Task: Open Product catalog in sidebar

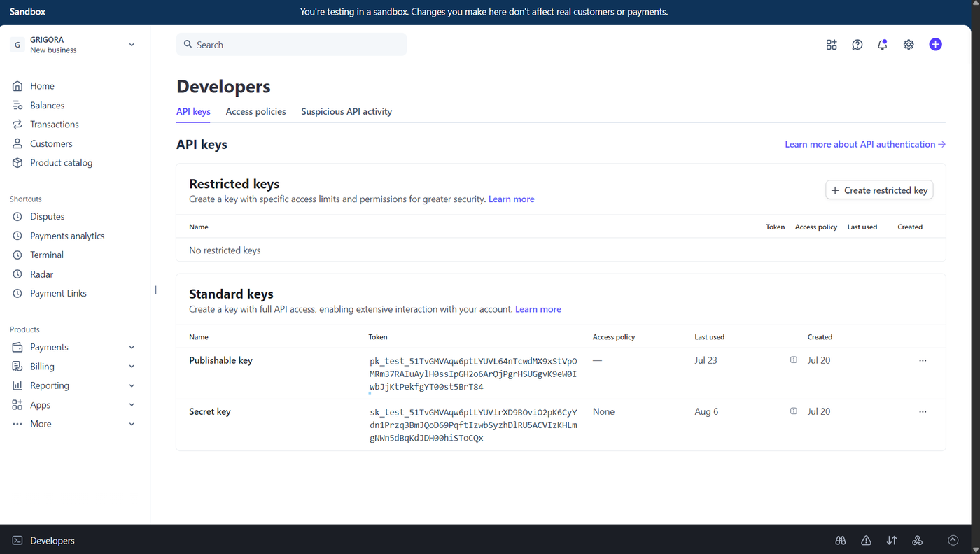Action: click(x=61, y=163)
